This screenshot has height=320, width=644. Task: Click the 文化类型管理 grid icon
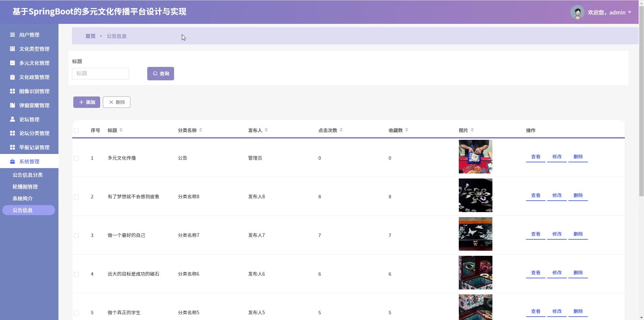[12, 49]
